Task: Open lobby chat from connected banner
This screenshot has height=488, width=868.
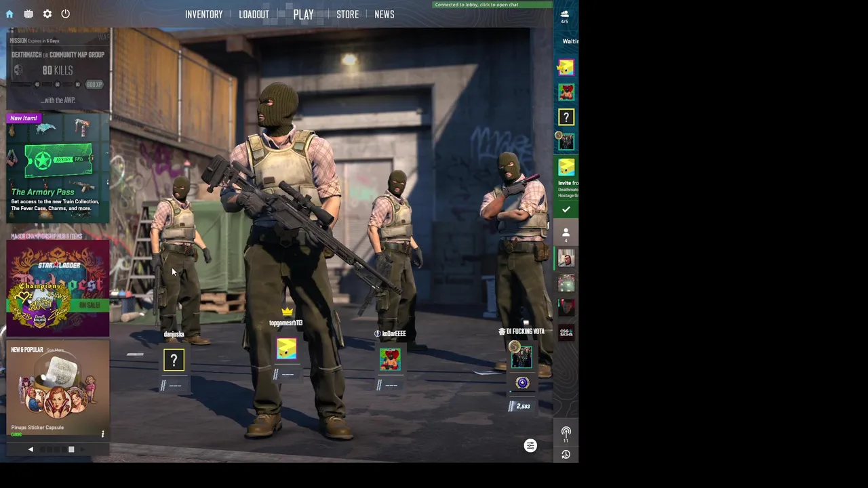Action: pos(492,5)
